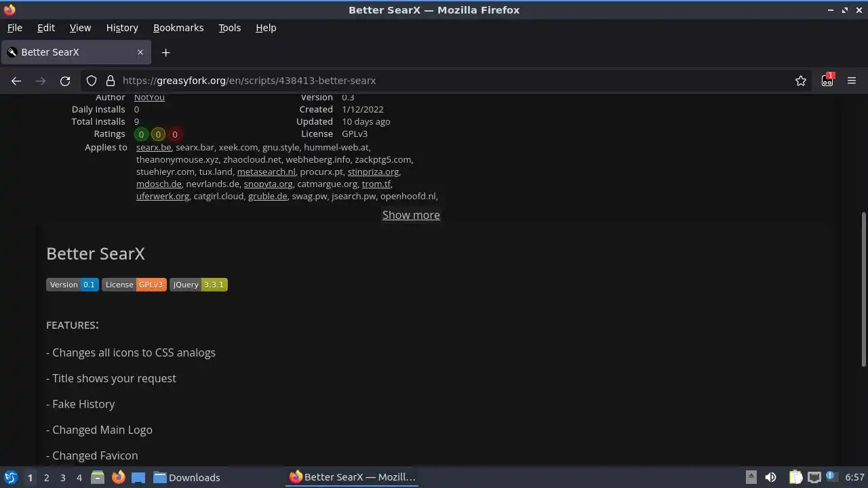
Task: Click the Updated value 10 days ago
Action: pyautogui.click(x=366, y=121)
